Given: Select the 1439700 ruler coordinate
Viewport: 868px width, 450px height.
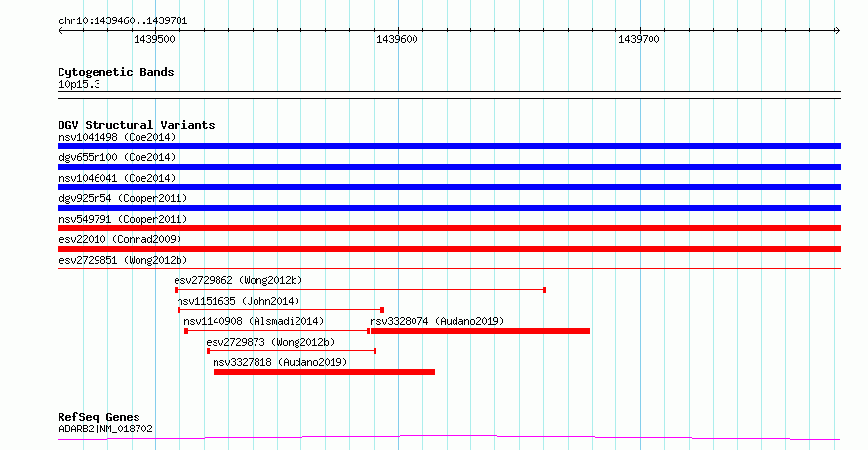Looking at the screenshot, I should pos(639,39).
